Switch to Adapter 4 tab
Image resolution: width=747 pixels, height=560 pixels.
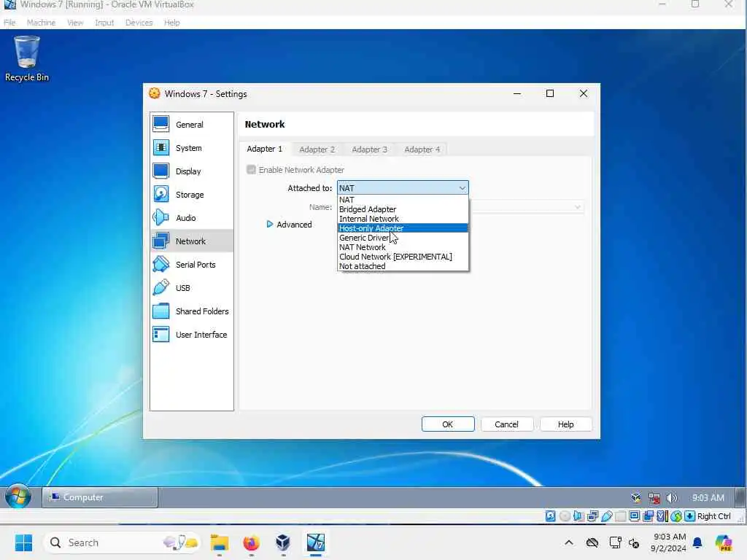click(422, 149)
